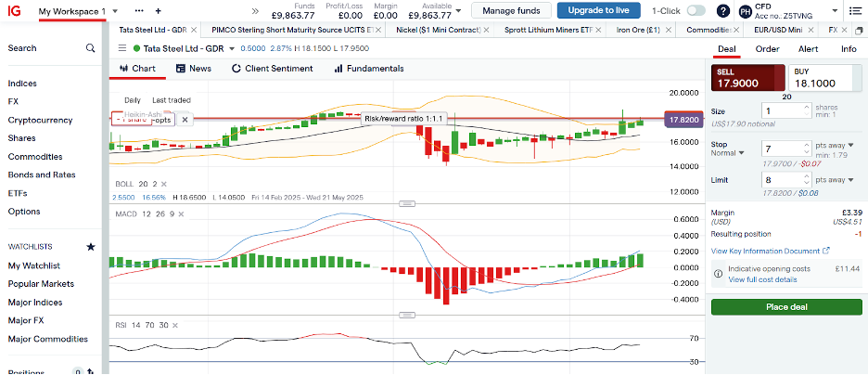Click Upgrade to live button
The height and width of the screenshot is (375, 868).
[x=598, y=10]
